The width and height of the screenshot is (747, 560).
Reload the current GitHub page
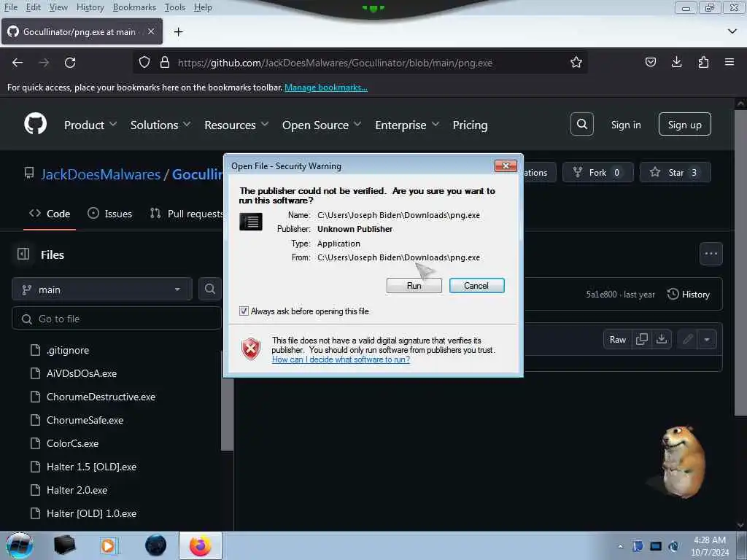click(70, 63)
